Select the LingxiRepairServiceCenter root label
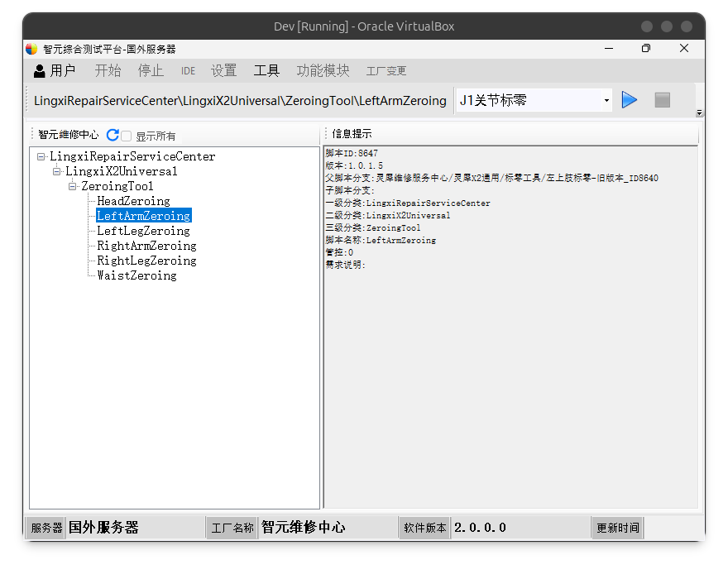This screenshot has height=574, width=728. point(133,156)
